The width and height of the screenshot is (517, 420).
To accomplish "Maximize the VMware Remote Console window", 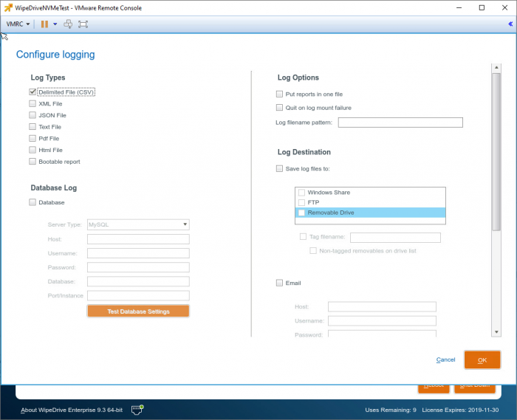I will 482,7.
